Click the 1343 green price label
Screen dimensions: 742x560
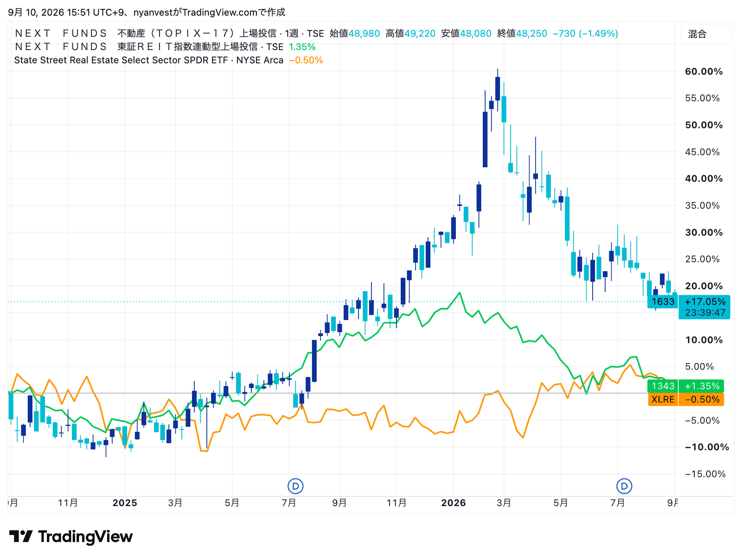point(663,386)
